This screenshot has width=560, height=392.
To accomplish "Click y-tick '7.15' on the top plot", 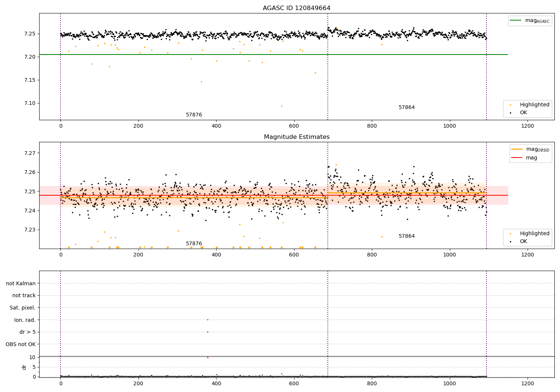I will 30,80.
